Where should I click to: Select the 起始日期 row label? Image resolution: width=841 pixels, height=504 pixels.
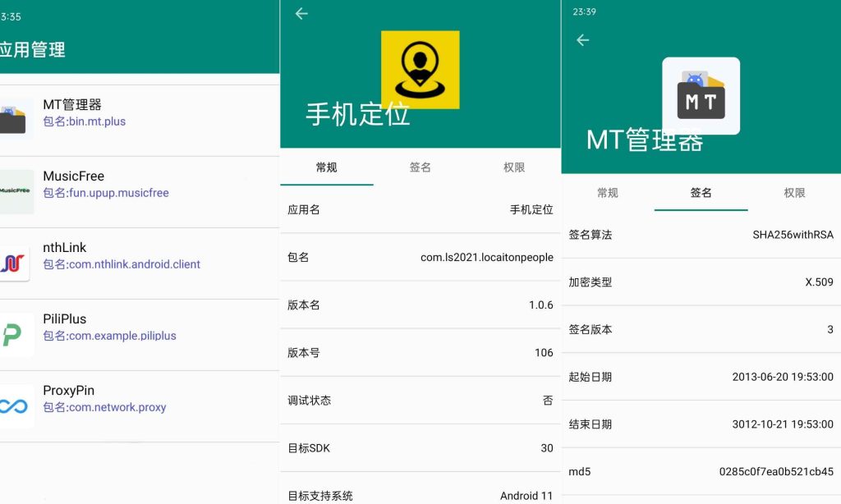(x=590, y=377)
